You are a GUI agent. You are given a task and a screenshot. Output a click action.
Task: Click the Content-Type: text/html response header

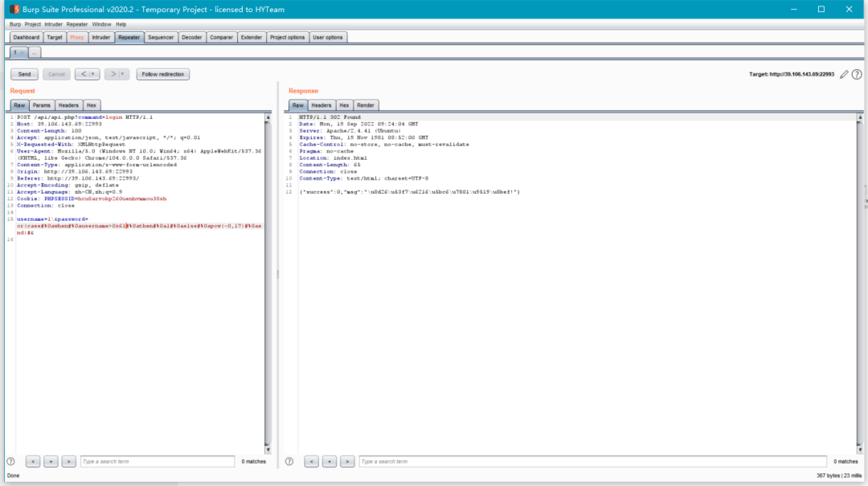tap(364, 178)
